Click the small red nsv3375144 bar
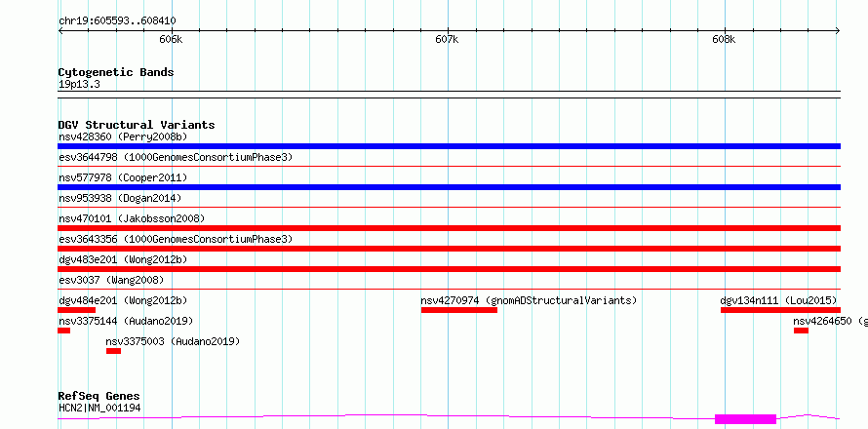868x429 pixels. [63, 331]
